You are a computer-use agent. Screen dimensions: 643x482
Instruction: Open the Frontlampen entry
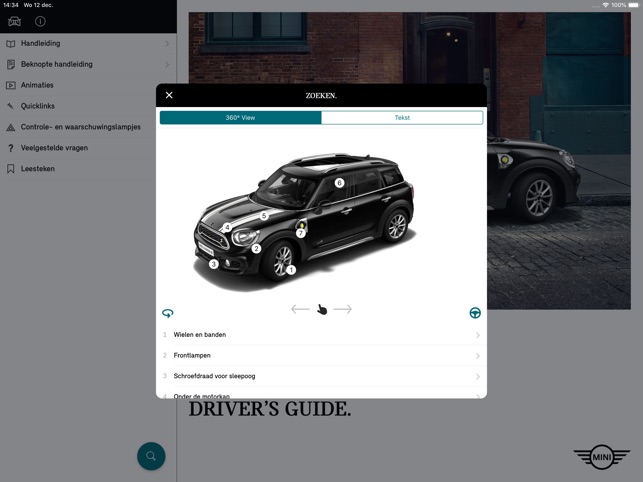[x=322, y=356]
